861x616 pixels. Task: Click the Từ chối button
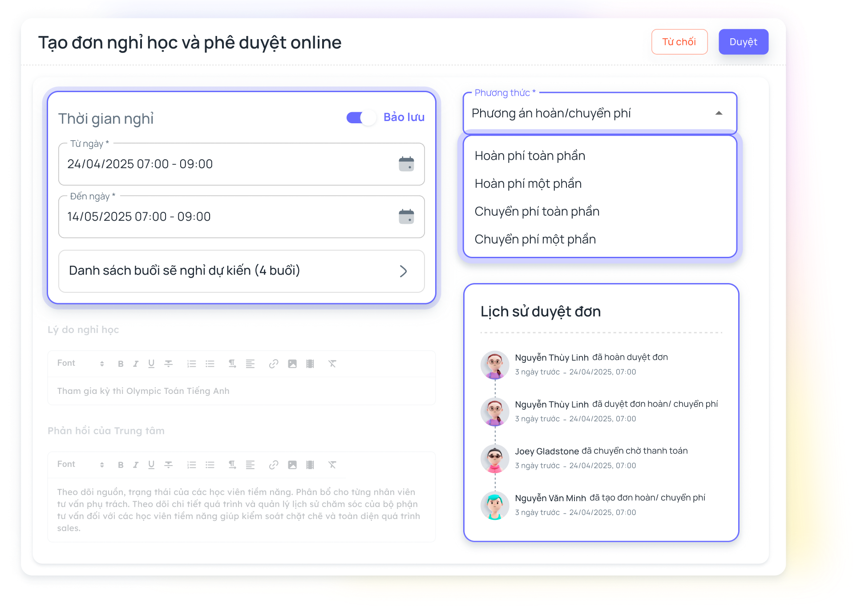point(679,42)
